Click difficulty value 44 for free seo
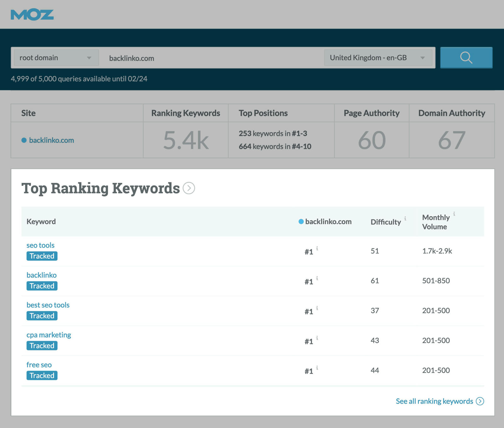 (375, 370)
